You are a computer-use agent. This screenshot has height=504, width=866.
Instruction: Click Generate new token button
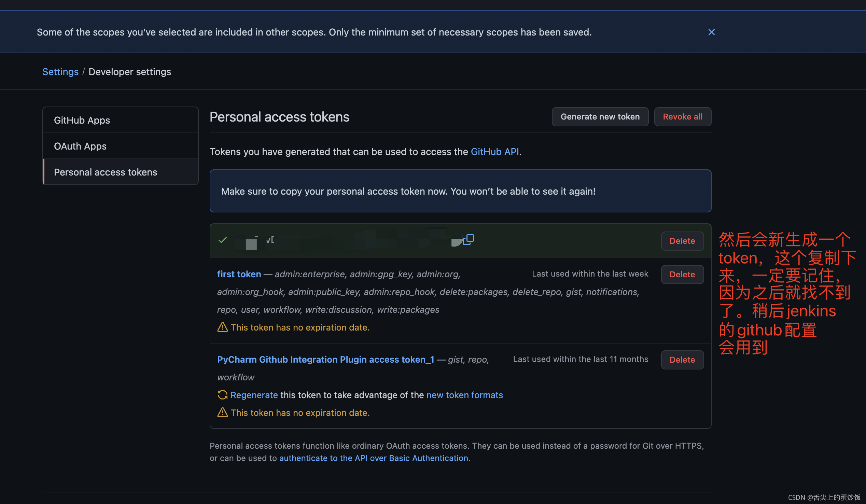[x=600, y=117]
